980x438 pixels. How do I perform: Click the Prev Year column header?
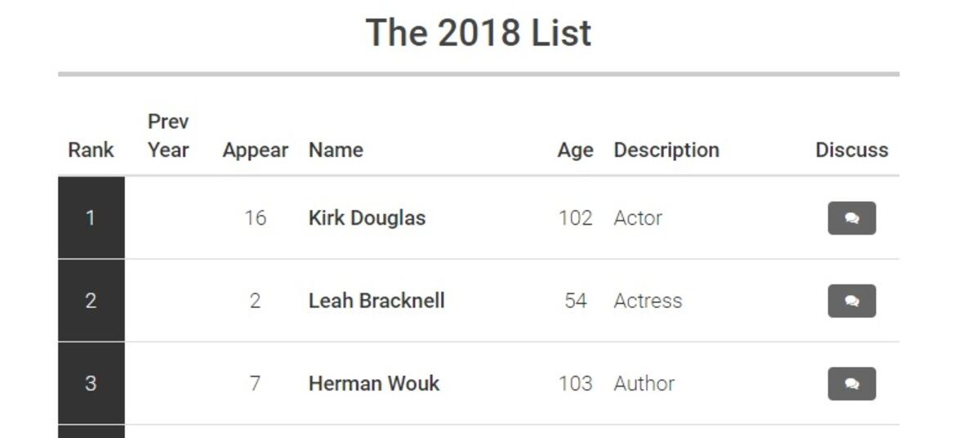(x=168, y=136)
